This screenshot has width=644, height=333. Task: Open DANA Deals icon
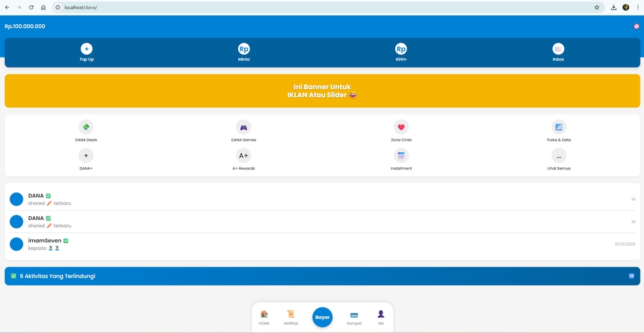coord(86,127)
